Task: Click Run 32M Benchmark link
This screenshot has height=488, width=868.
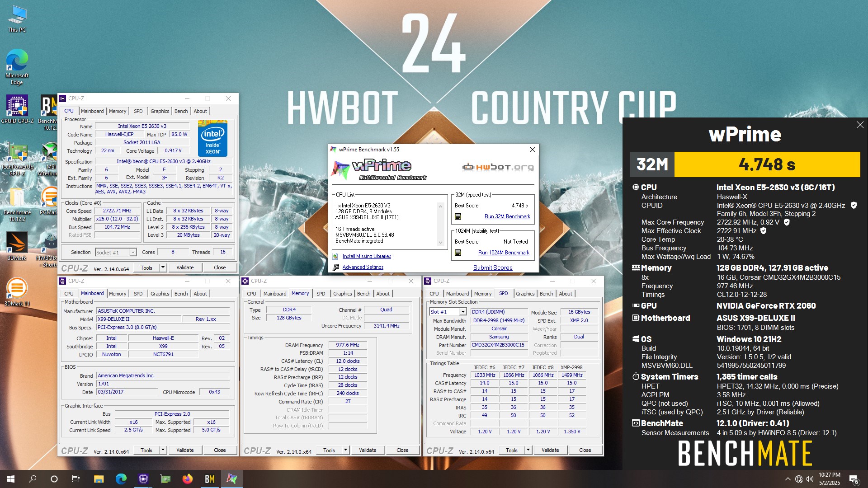Action: [x=507, y=216]
